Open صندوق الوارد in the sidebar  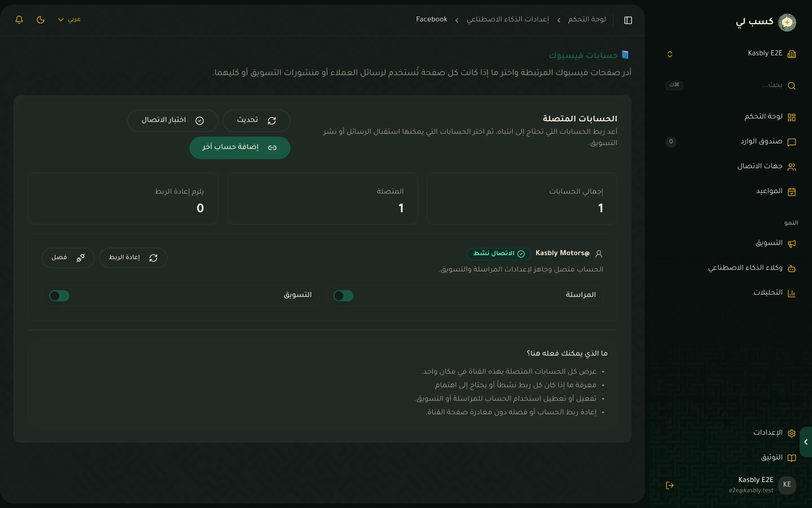point(731,142)
